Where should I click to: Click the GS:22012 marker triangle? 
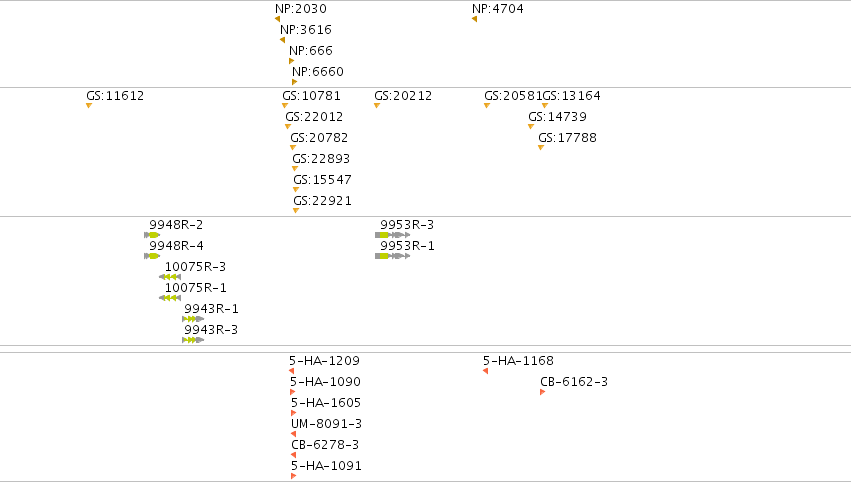point(288,126)
